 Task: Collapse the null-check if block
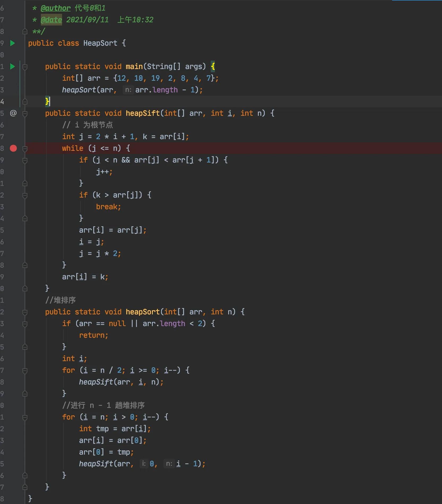pyautogui.click(x=25, y=324)
